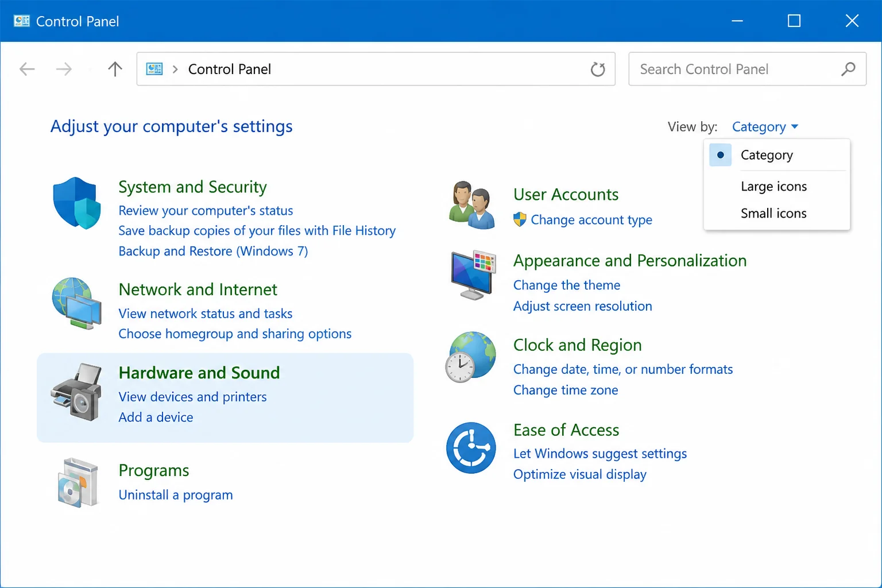Go back using the back arrow
The height and width of the screenshot is (588, 882).
pyautogui.click(x=27, y=69)
